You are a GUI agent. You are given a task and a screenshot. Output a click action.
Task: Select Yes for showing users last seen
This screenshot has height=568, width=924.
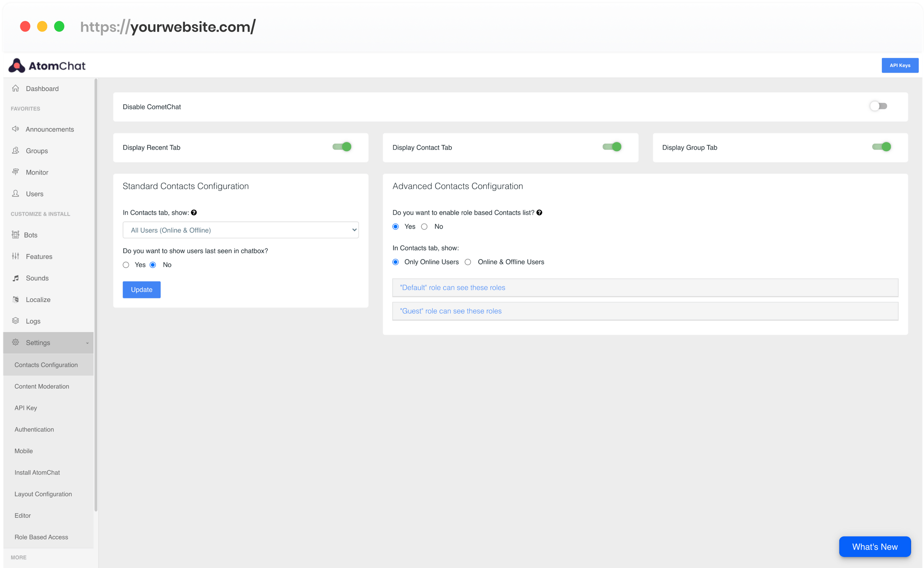click(126, 265)
